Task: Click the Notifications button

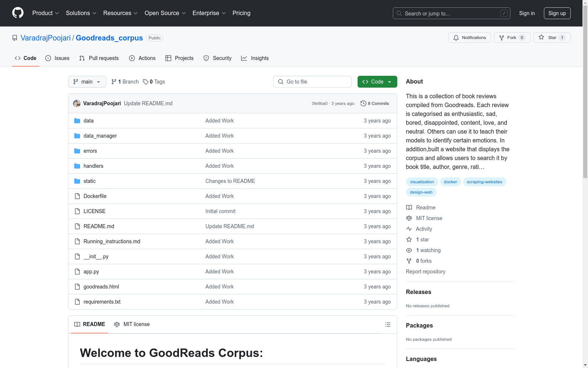Action: 470,38
